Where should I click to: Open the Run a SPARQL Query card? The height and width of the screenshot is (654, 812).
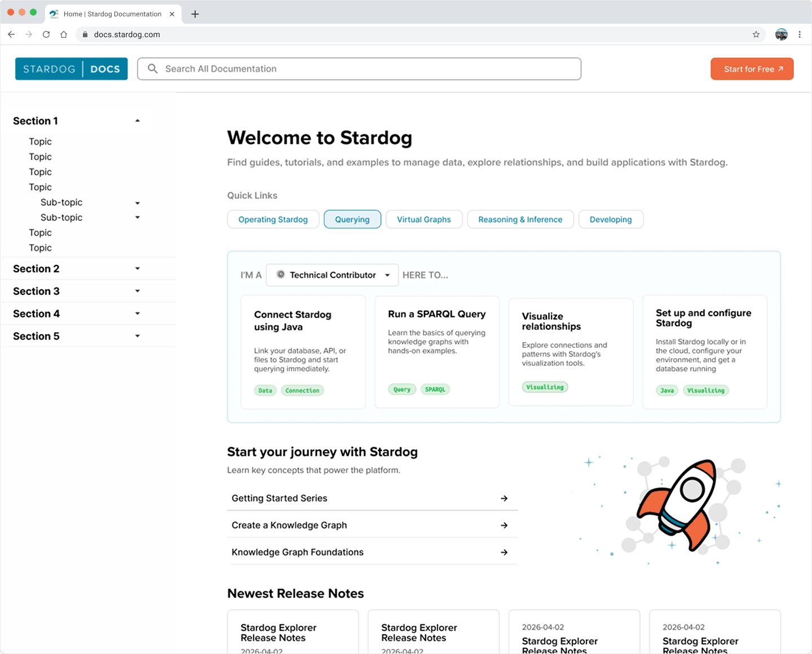pos(437,351)
